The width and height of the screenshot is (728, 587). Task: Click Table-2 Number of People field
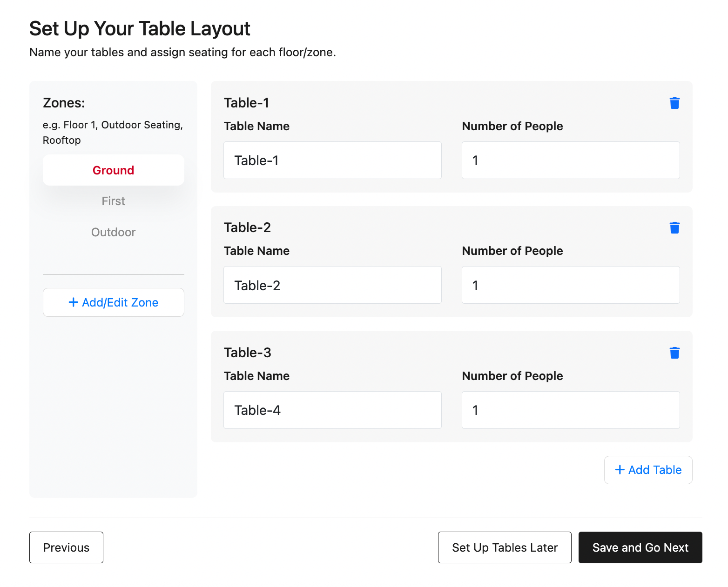(x=571, y=285)
